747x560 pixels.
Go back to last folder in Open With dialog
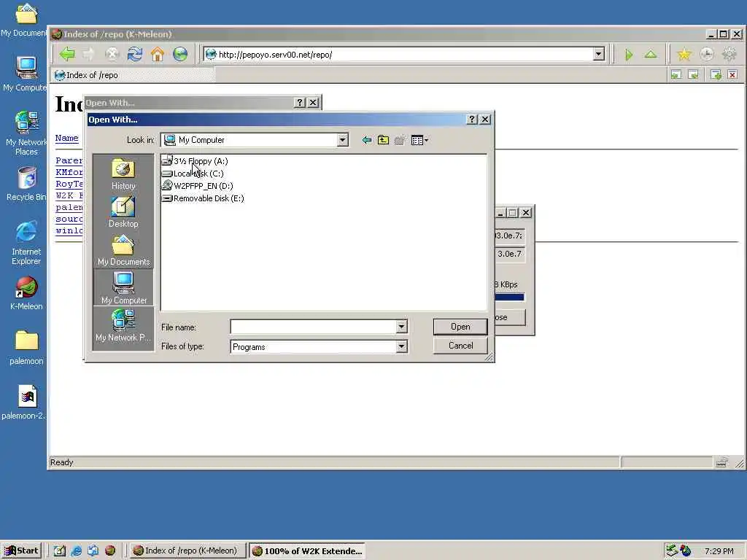click(x=366, y=140)
